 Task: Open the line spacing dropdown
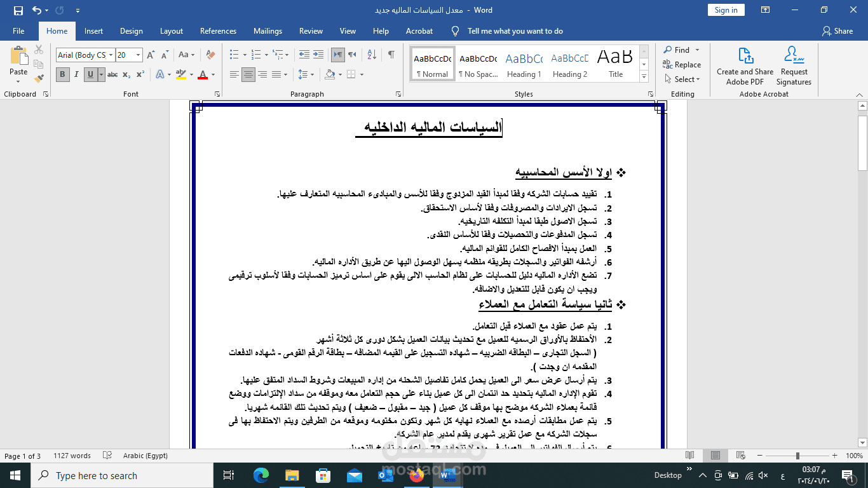point(306,74)
